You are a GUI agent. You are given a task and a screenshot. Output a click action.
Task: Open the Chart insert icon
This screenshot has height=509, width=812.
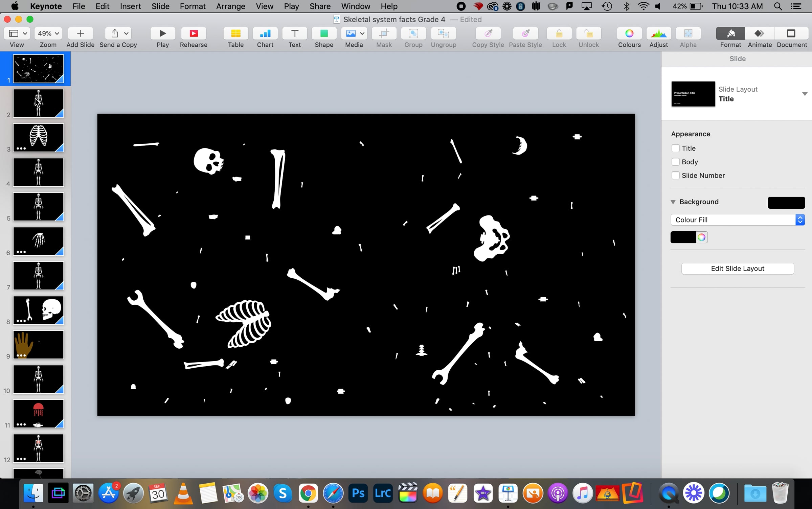click(265, 33)
